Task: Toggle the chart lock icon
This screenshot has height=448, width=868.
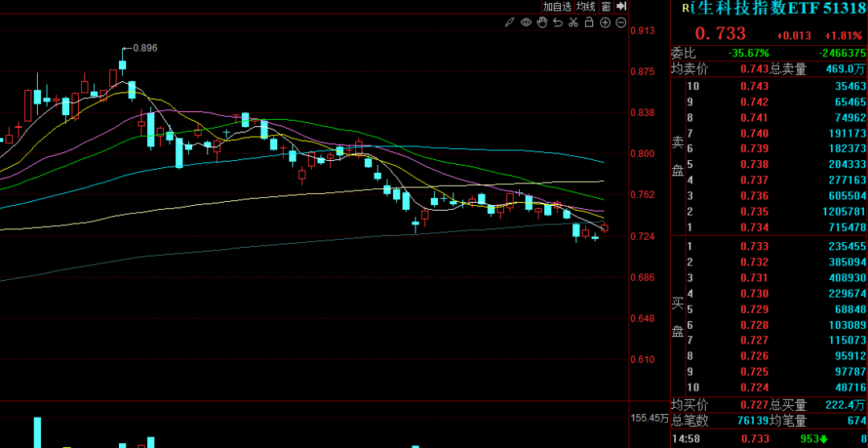Action: click(589, 23)
